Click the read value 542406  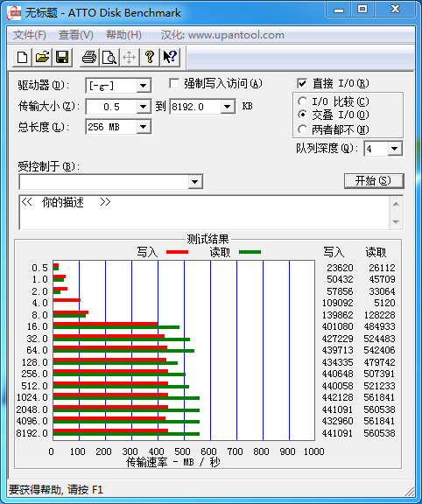click(379, 350)
